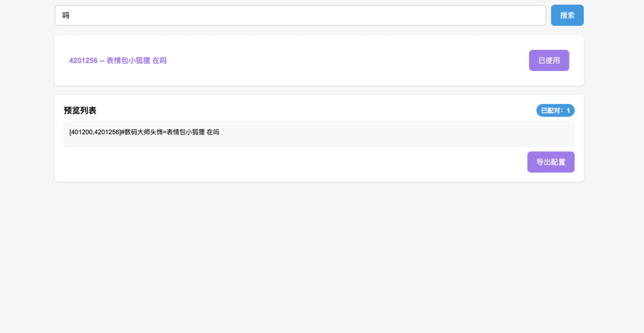The image size is (644, 333).
Task: Click the = sign in the preview entry
Action: click(165, 132)
